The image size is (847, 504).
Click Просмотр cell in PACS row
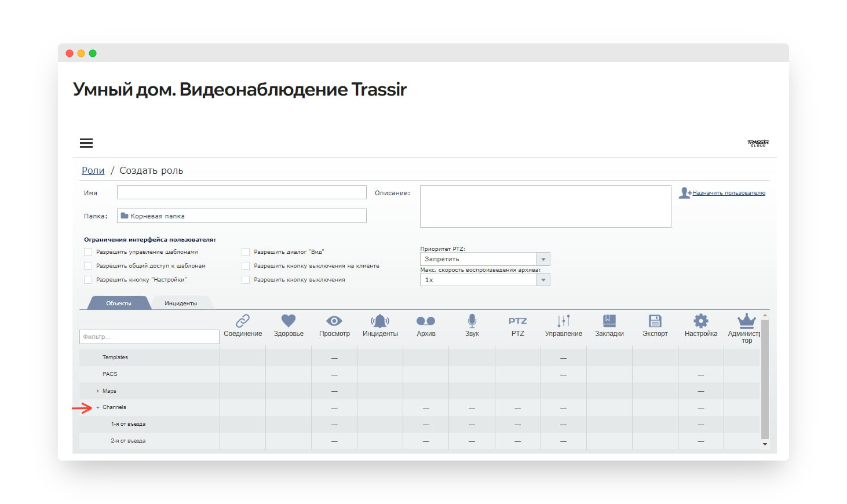[x=334, y=375]
